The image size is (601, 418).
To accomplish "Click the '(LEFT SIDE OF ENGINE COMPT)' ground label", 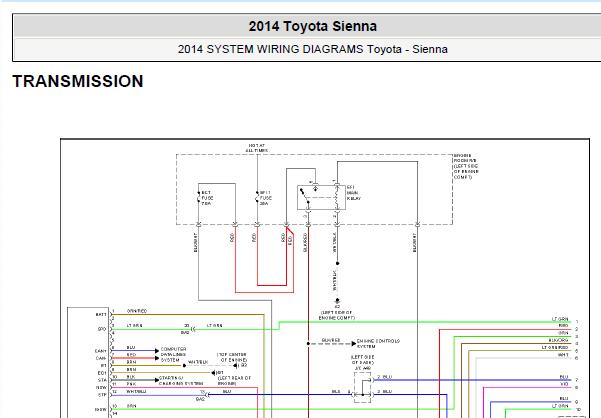I will 337,315.
